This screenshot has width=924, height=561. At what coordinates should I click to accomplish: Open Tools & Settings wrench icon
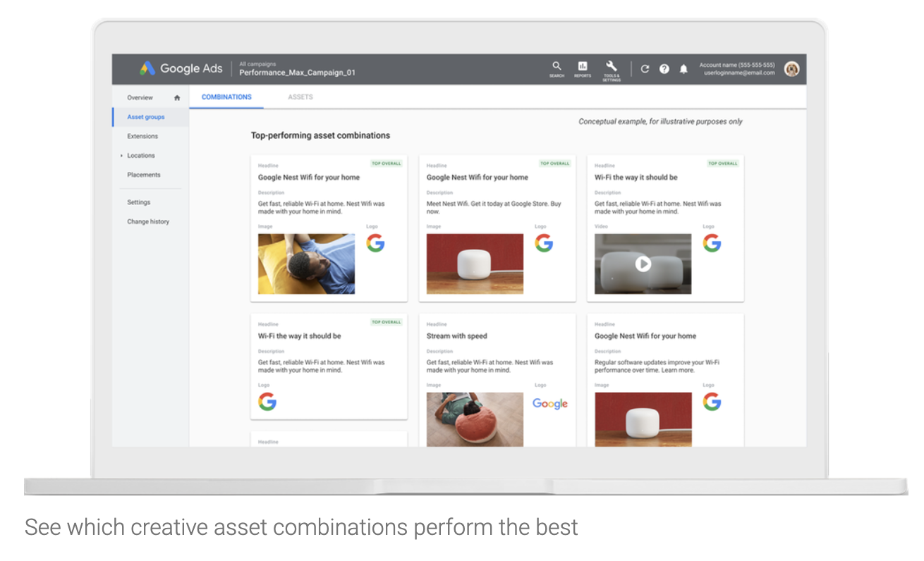pyautogui.click(x=612, y=70)
